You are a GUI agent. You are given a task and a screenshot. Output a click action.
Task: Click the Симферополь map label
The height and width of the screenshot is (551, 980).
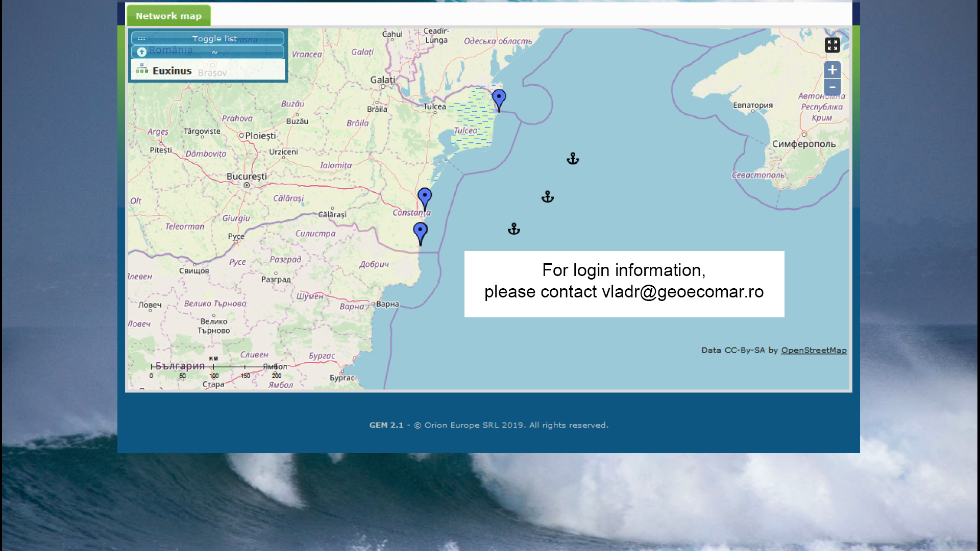(x=804, y=144)
